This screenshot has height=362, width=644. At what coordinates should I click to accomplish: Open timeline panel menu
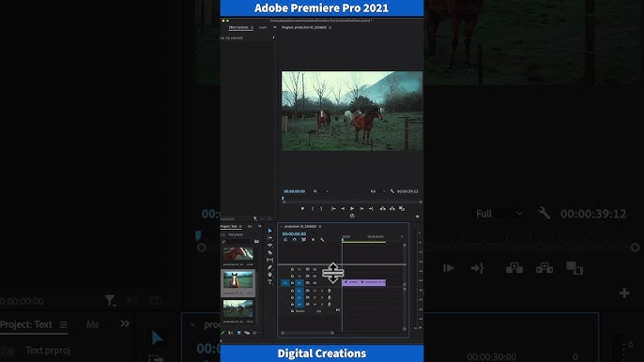coord(320,227)
